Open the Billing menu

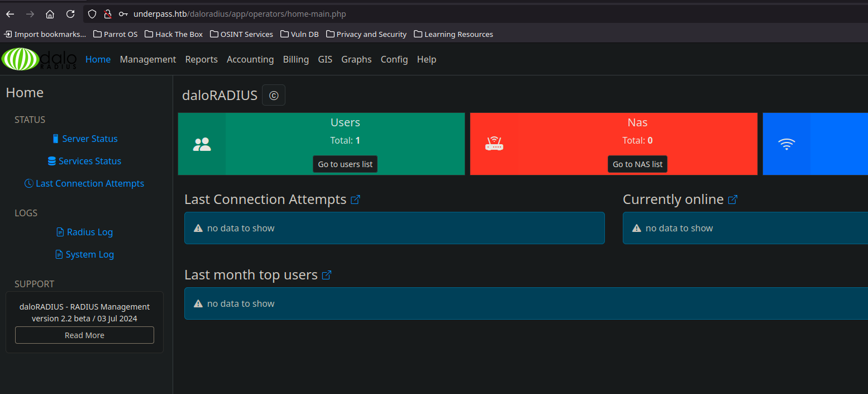[x=296, y=59]
